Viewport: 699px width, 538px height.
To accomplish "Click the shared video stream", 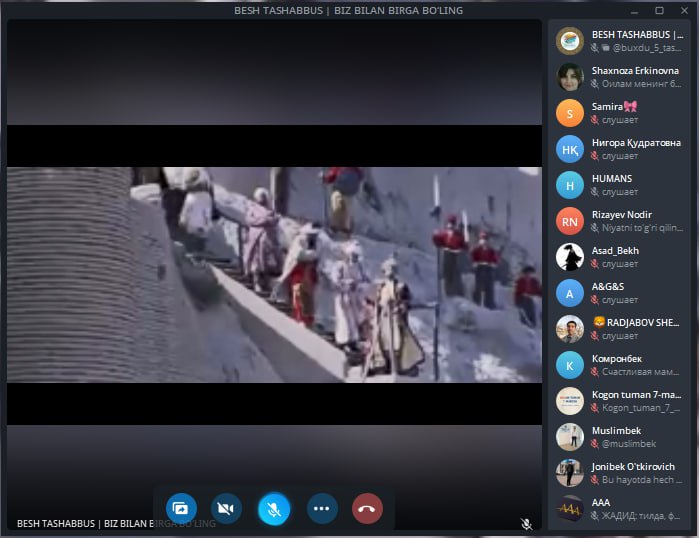I will click(274, 275).
